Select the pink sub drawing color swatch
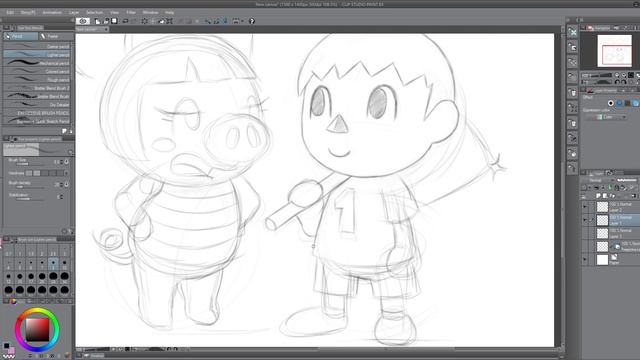 pyautogui.click(x=11, y=350)
